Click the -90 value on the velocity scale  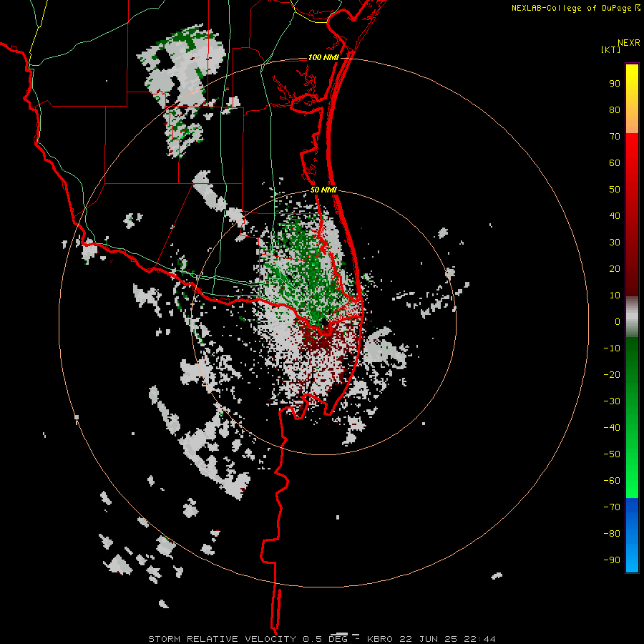(612, 560)
